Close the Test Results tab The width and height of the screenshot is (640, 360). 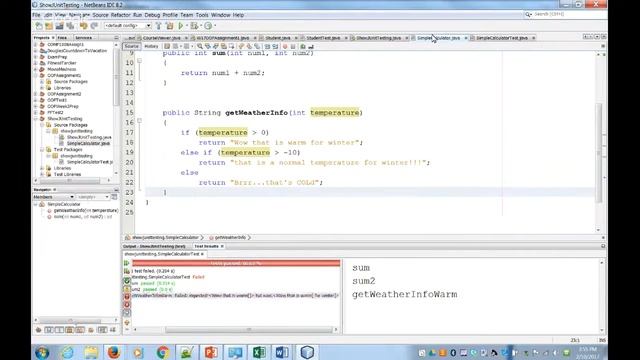coord(222,247)
